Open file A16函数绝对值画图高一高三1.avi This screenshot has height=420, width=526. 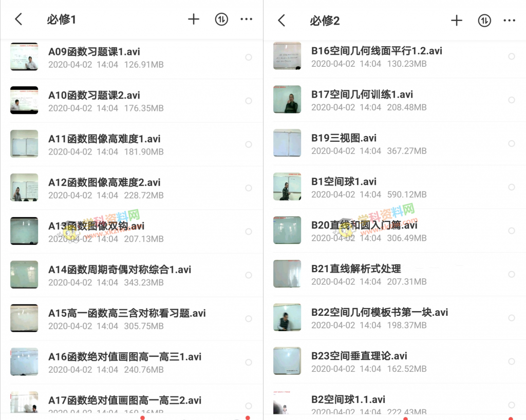131,362
